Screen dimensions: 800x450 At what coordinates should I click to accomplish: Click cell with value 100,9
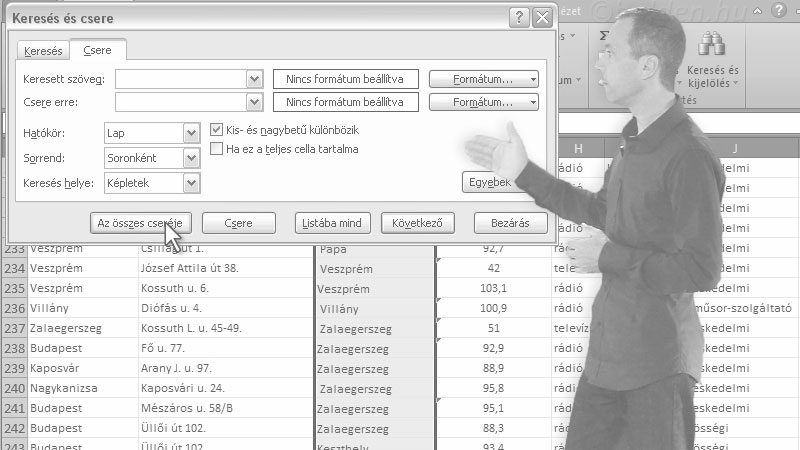coord(493,308)
